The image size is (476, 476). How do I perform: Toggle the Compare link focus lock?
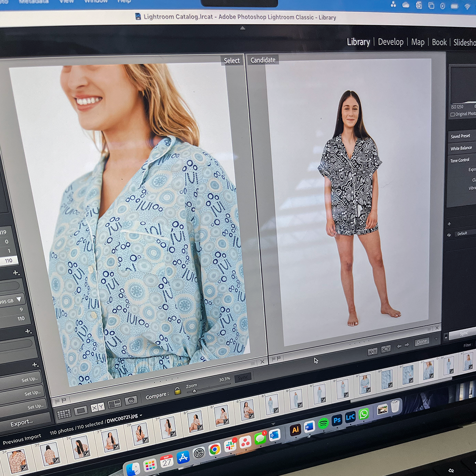178,390
